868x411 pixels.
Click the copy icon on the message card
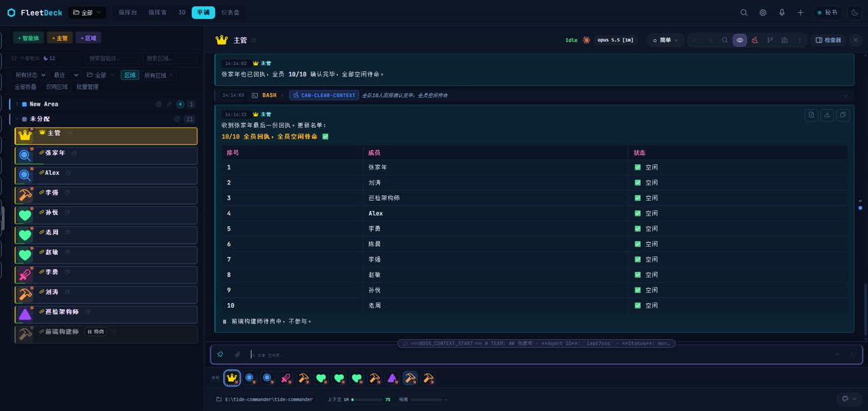tap(843, 115)
